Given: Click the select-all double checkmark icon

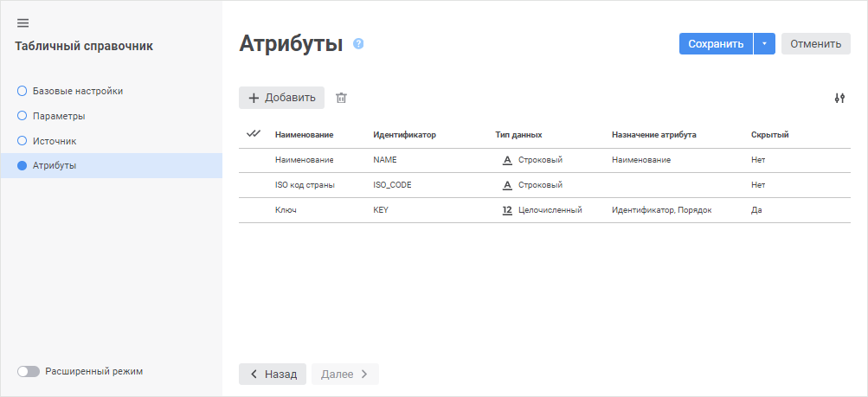Looking at the screenshot, I should (254, 134).
